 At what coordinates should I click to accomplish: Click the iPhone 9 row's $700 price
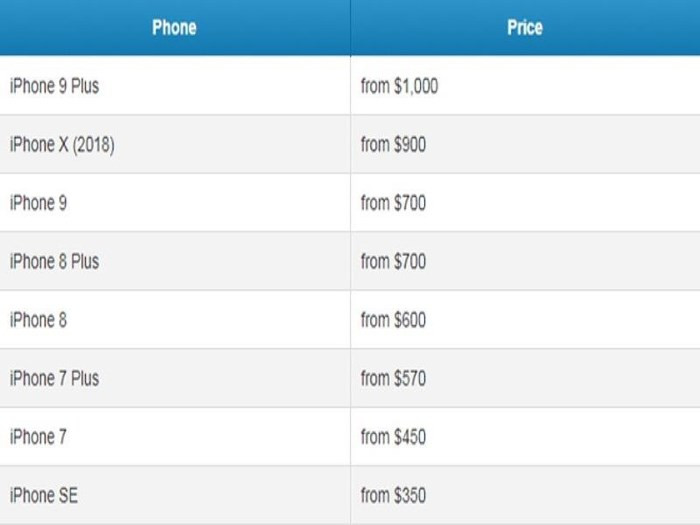click(393, 203)
